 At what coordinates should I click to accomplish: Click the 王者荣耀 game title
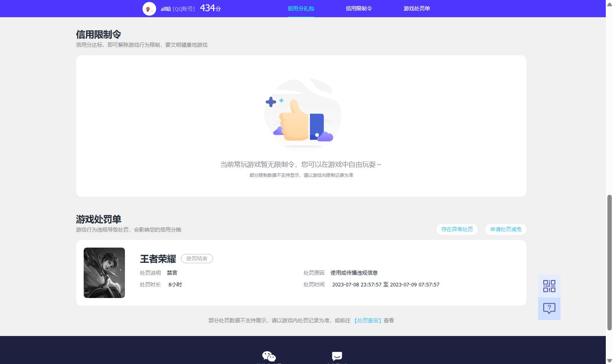coord(158,259)
